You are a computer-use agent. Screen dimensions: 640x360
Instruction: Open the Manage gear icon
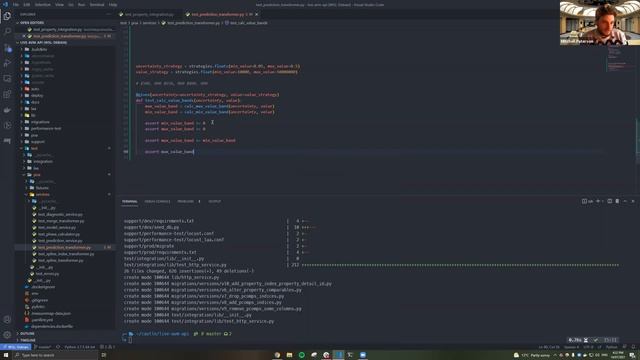[7, 335]
